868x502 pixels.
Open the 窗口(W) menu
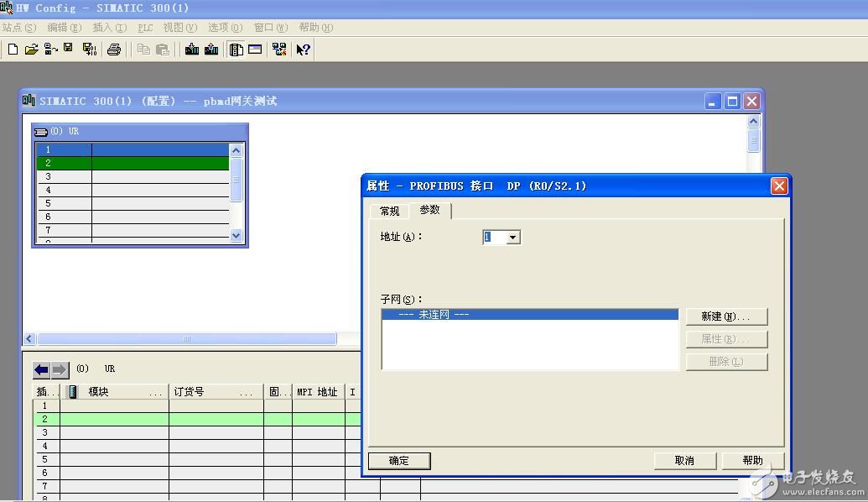point(271,27)
